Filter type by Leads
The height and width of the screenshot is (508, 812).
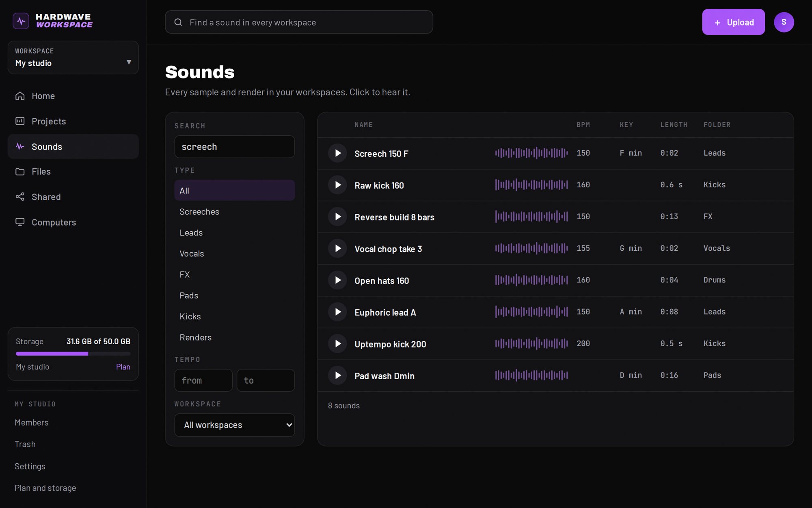click(235, 232)
